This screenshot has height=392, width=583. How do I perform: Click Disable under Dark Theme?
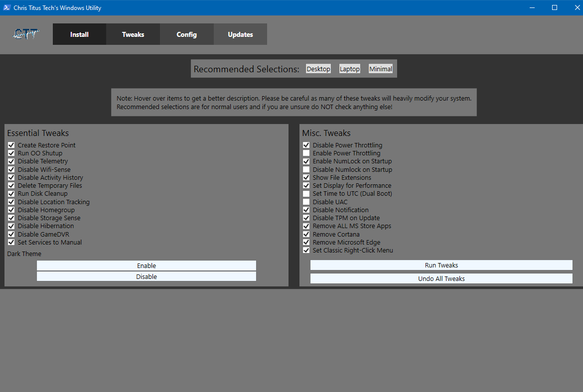(x=146, y=276)
